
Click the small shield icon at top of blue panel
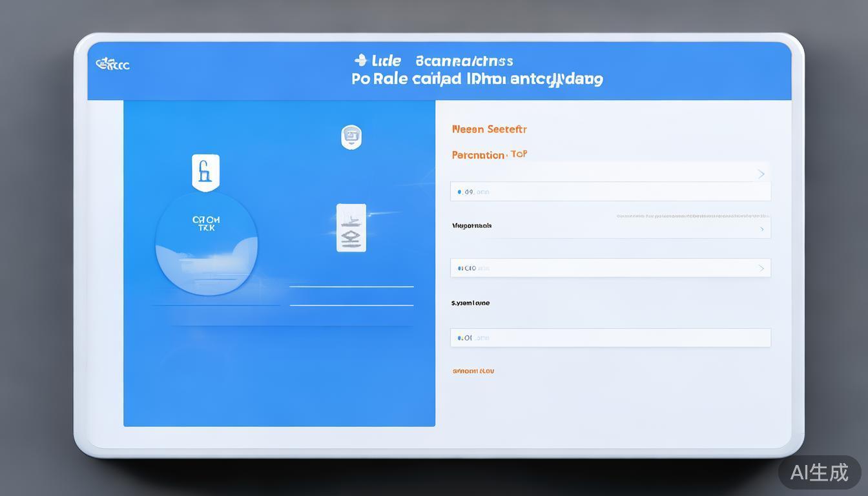tap(351, 137)
